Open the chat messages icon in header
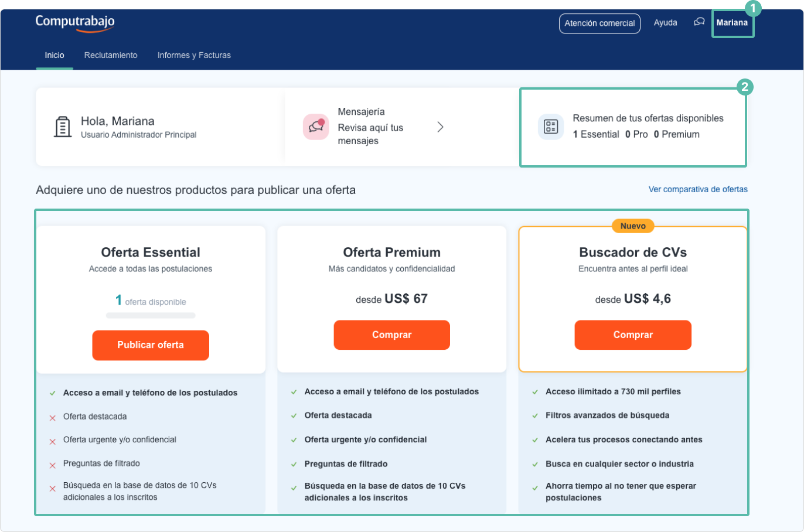The width and height of the screenshot is (804, 532). tap(699, 22)
